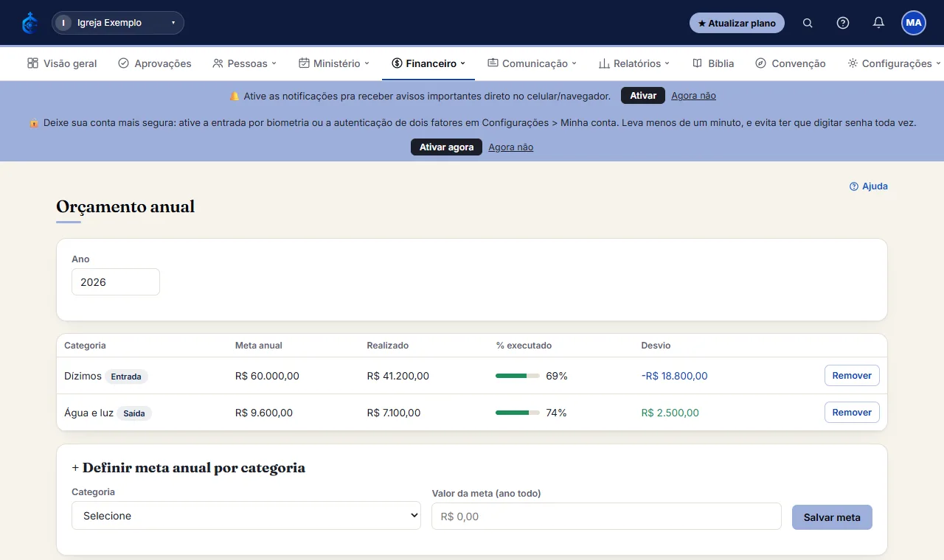Dismiss the security banner with Agora não
This screenshot has height=560, width=944.
[510, 147]
